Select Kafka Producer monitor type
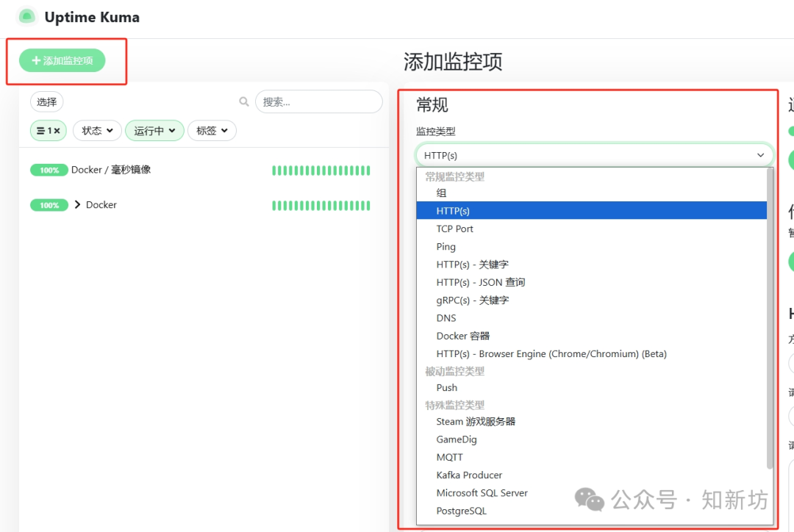 point(591,475)
